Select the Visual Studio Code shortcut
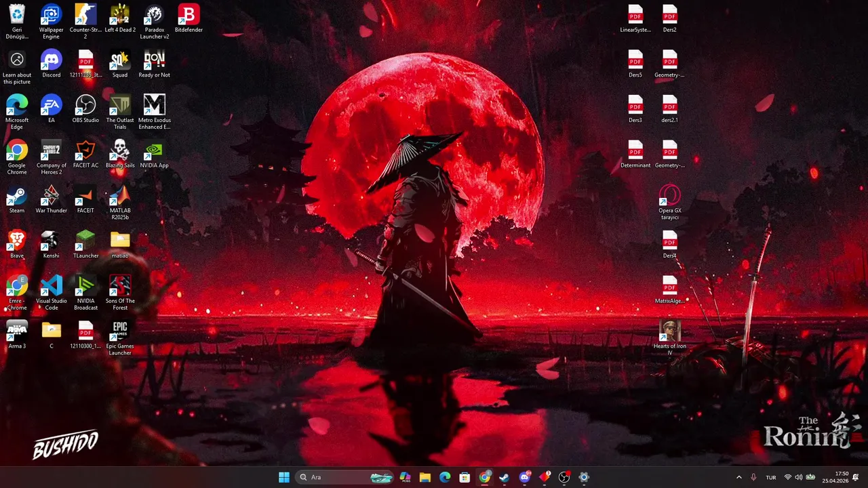The height and width of the screenshot is (488, 868). click(x=52, y=293)
